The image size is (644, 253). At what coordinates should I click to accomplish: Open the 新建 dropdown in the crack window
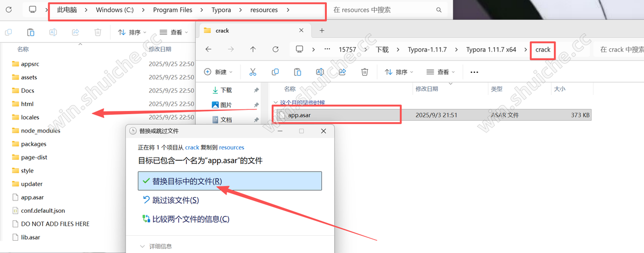click(x=218, y=72)
